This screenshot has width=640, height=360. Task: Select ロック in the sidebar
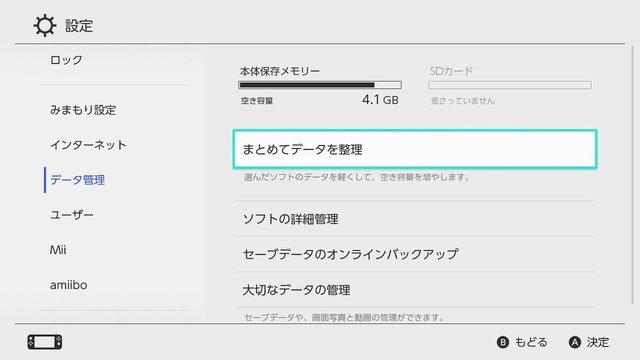pyautogui.click(x=66, y=60)
